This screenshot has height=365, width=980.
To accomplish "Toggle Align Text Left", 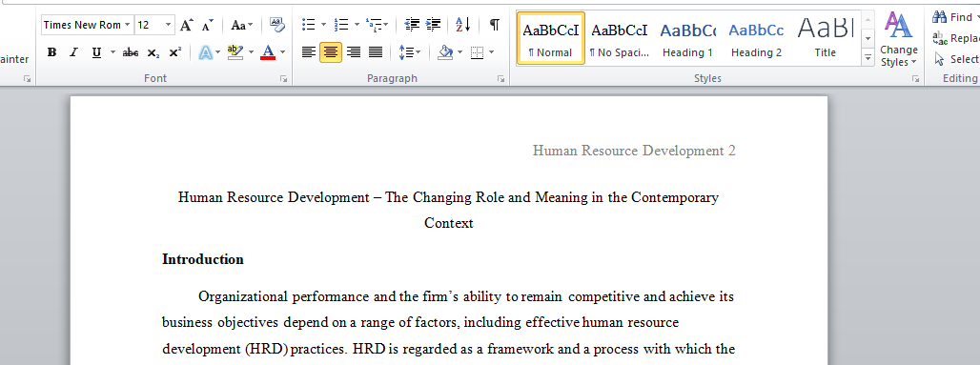I will click(308, 52).
